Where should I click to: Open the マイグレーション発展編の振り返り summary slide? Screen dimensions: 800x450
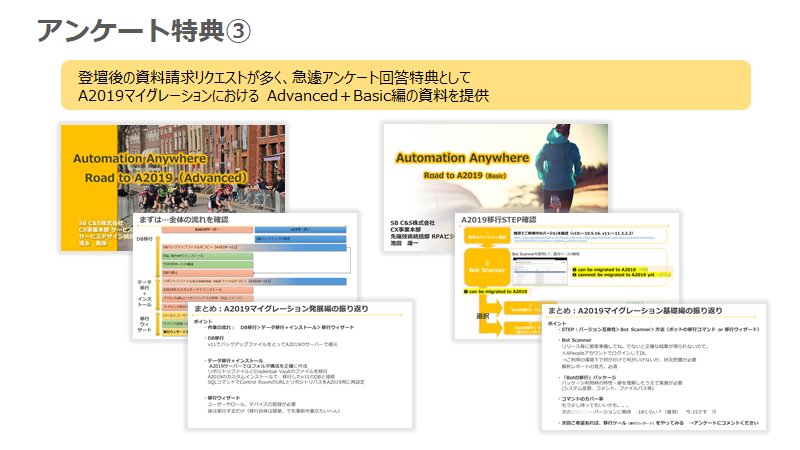click(300, 365)
